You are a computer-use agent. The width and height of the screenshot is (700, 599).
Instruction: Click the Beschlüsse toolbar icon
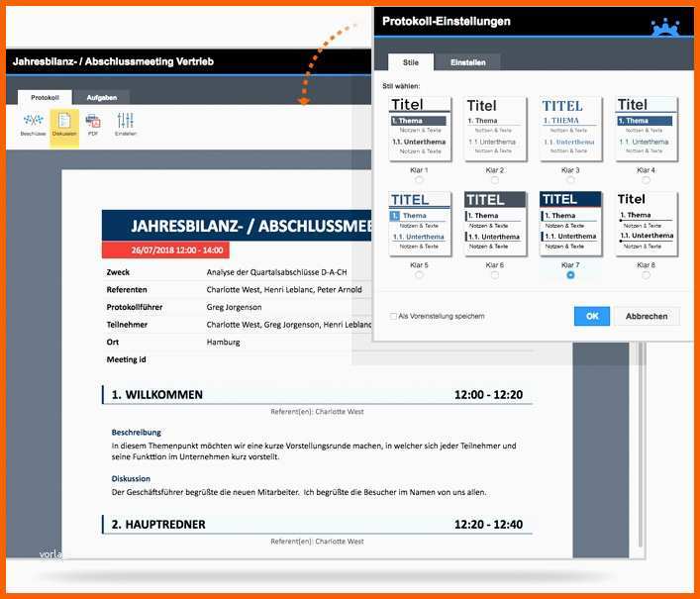[32, 123]
